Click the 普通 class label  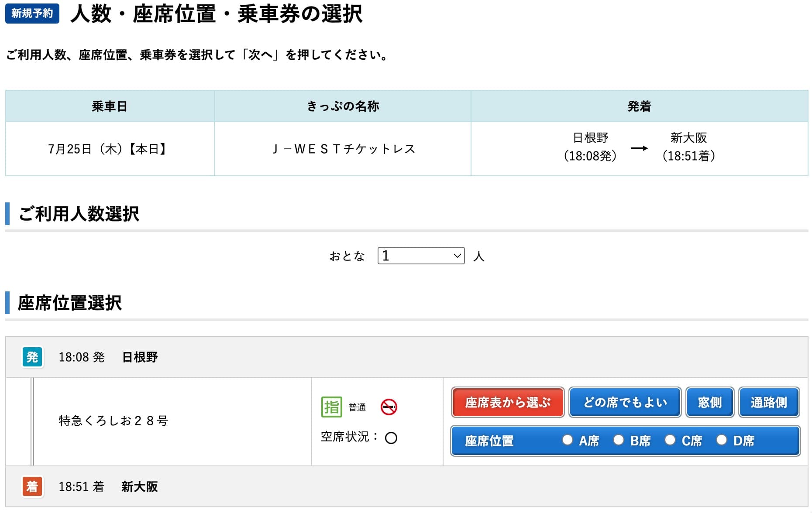(x=357, y=407)
